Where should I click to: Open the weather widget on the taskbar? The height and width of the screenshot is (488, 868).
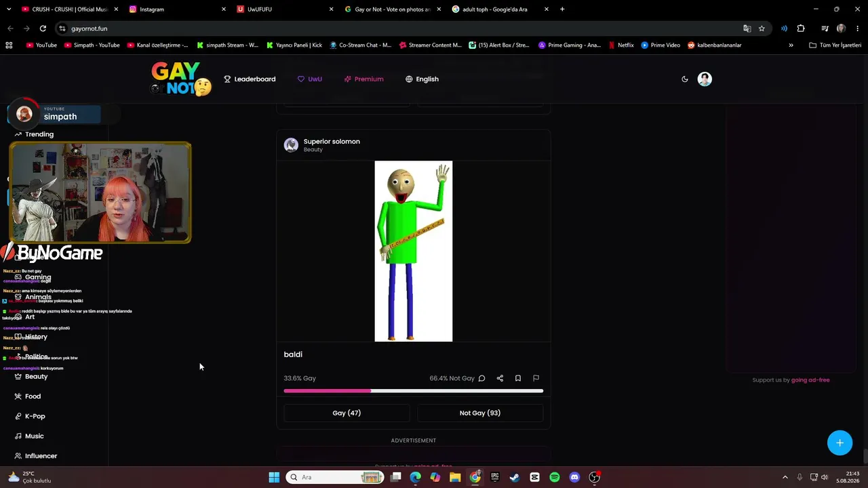(29, 477)
